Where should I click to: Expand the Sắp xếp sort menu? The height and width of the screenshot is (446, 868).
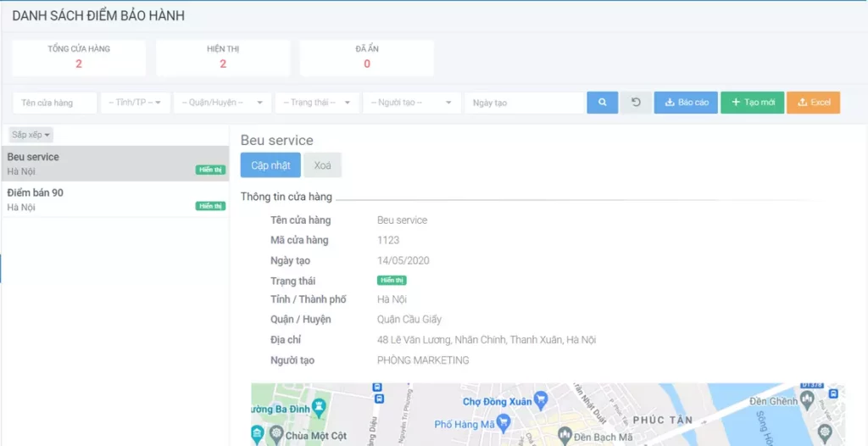(x=31, y=135)
